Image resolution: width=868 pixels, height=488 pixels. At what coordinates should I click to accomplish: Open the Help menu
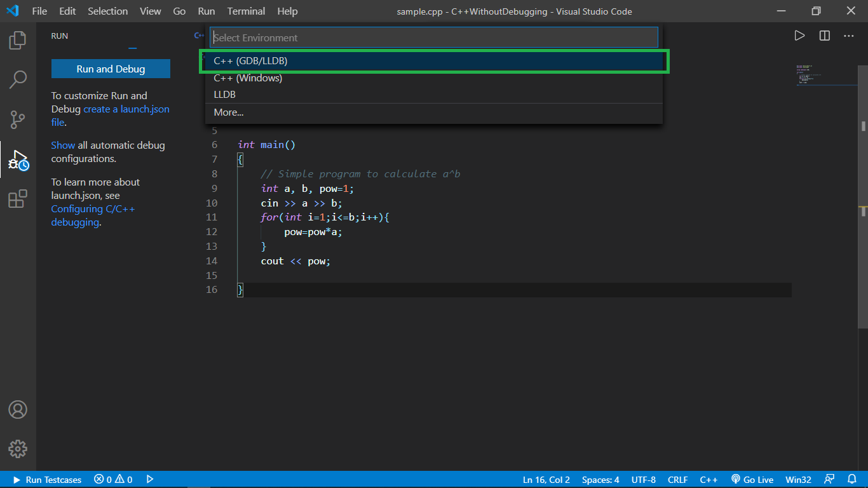(287, 11)
